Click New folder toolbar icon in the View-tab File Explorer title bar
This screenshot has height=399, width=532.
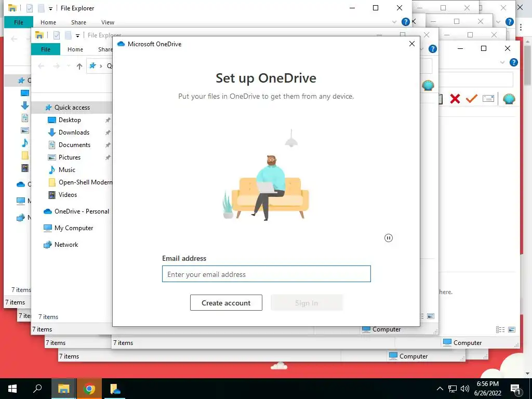[41, 8]
